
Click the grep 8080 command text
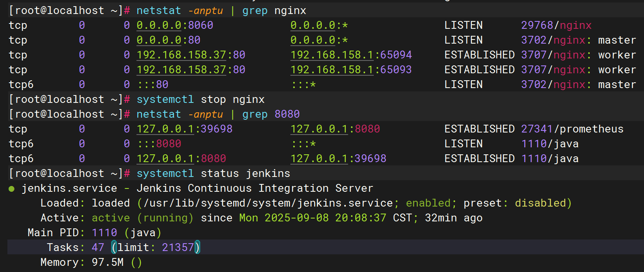click(271, 114)
